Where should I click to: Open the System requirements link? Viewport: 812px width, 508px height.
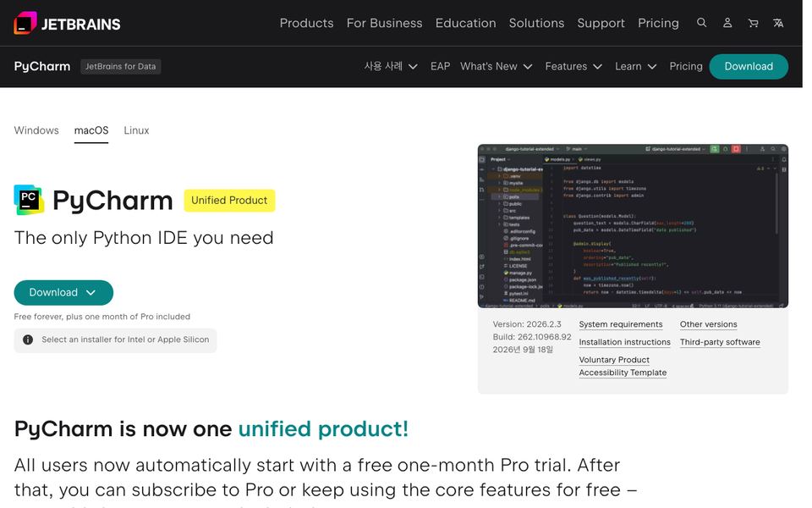[x=620, y=324]
